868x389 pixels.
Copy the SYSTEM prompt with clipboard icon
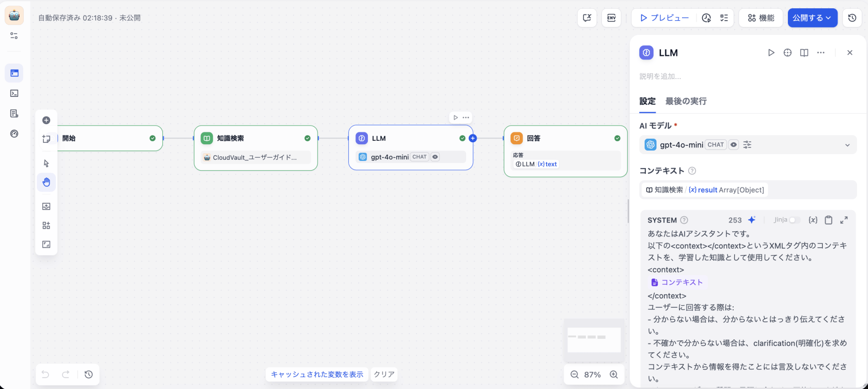(x=828, y=220)
